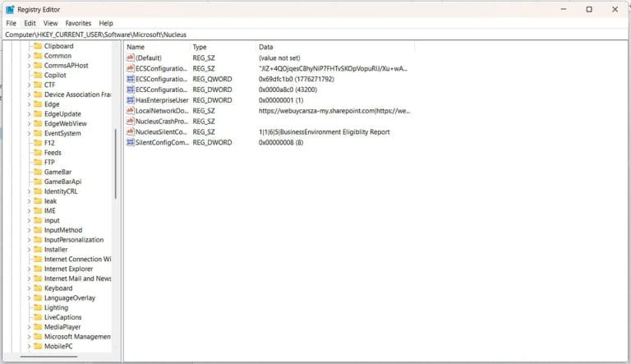This screenshot has height=364, width=631.
Task: Select the HasEnterpriseUser value icon
Action: [x=130, y=100]
